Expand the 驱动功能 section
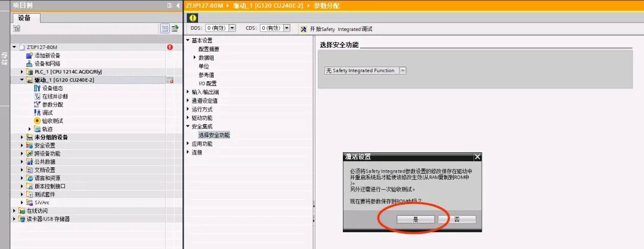This screenshot has width=644, height=249. (x=188, y=118)
